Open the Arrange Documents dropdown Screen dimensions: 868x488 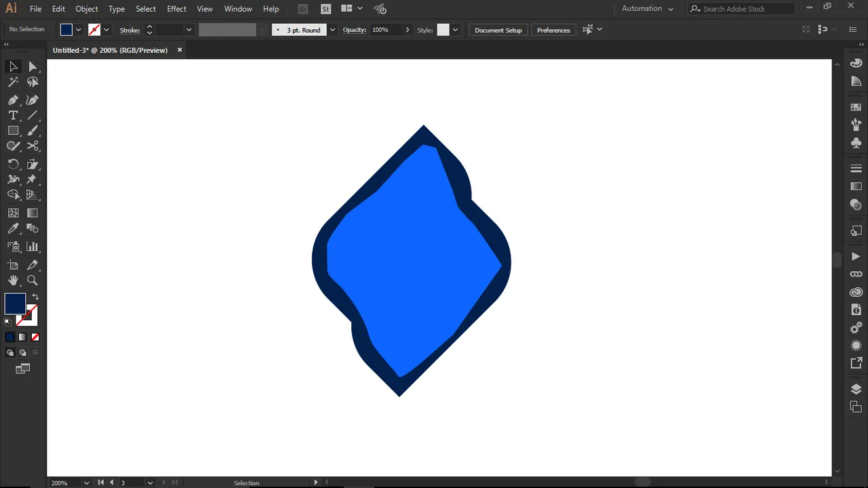pyautogui.click(x=351, y=9)
